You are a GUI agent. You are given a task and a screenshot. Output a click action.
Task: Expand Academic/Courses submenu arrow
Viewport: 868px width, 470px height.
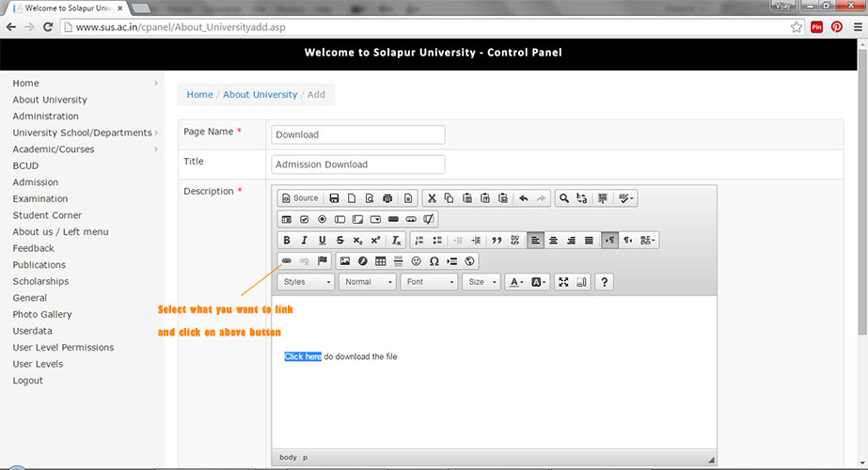(x=156, y=149)
